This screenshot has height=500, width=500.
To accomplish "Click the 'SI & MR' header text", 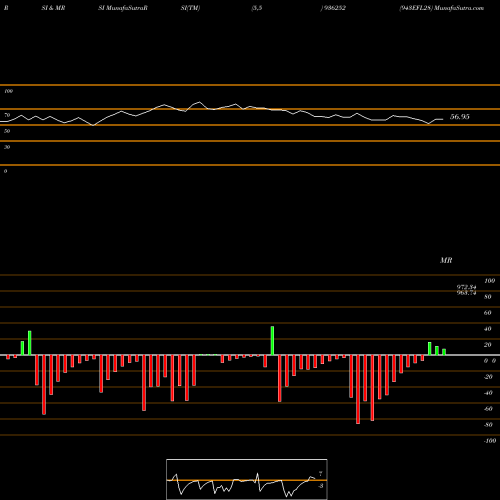I will click(x=53, y=8).
